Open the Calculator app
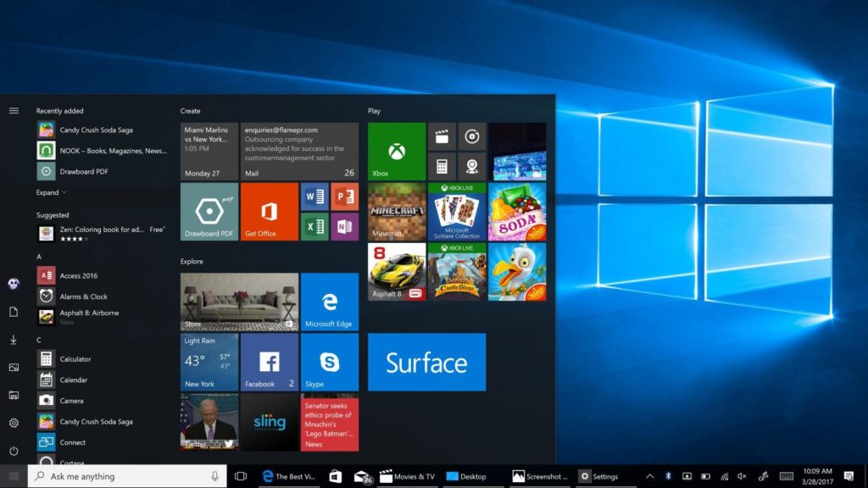This screenshot has width=868, height=488. tap(76, 358)
